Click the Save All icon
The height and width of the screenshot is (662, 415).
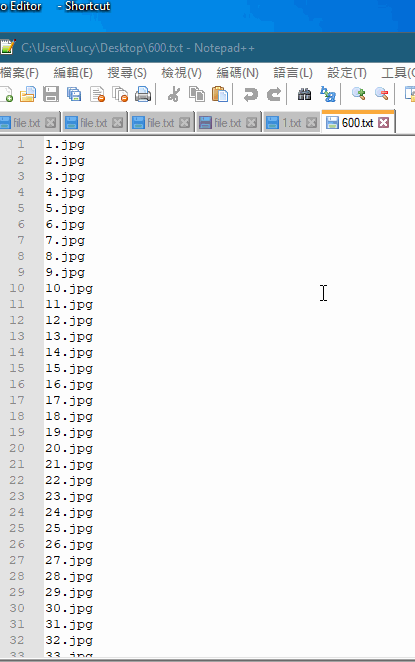74,94
